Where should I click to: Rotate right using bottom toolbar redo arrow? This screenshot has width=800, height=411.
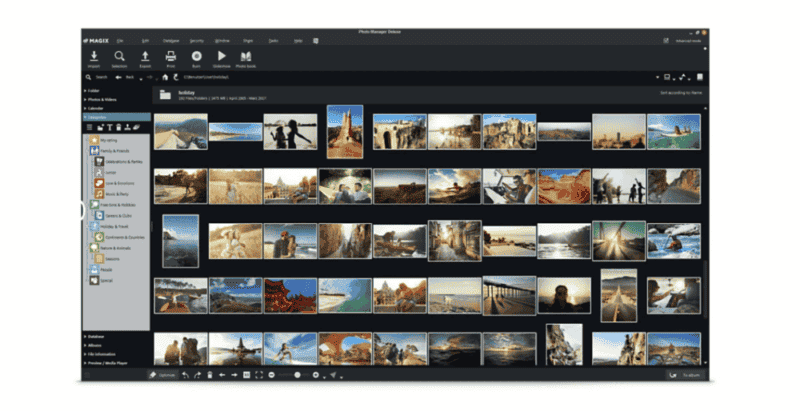197,375
